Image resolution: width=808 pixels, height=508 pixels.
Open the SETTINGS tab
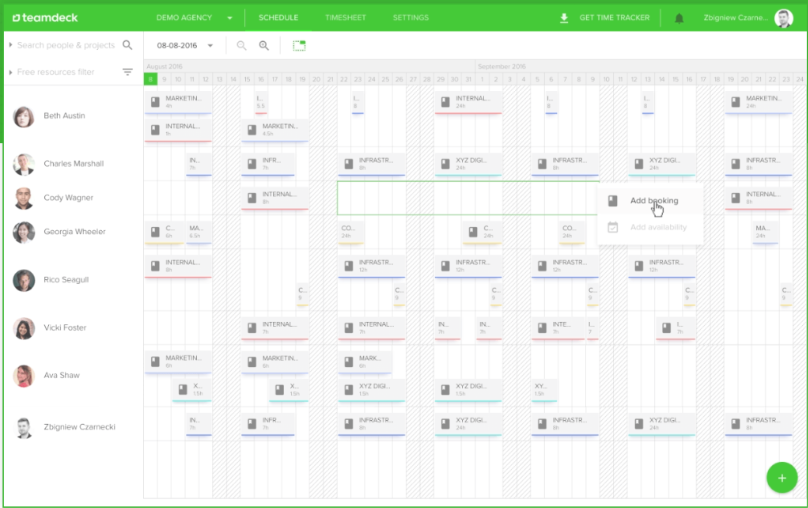pos(411,18)
